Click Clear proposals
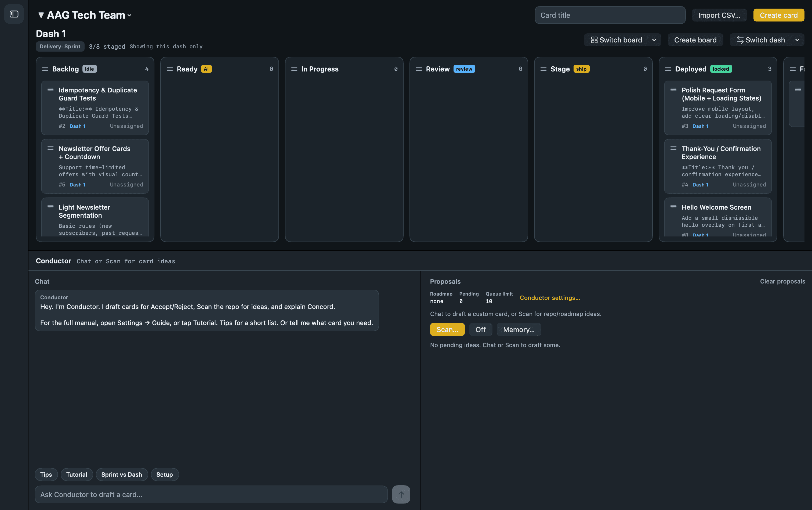 click(782, 281)
